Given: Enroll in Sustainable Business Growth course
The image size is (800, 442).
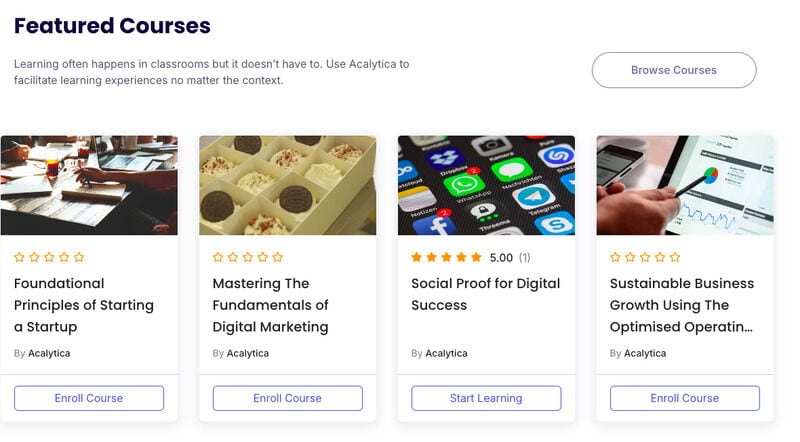Looking at the screenshot, I should 685,398.
